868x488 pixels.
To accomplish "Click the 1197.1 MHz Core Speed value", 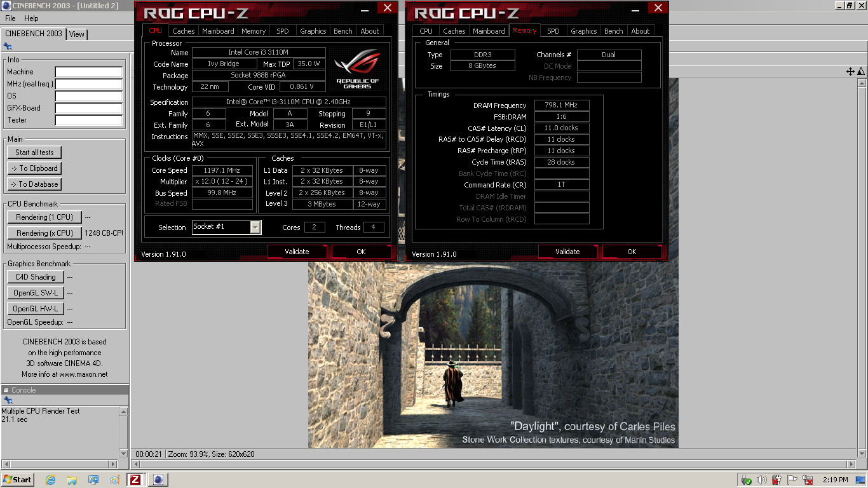I will coord(222,170).
